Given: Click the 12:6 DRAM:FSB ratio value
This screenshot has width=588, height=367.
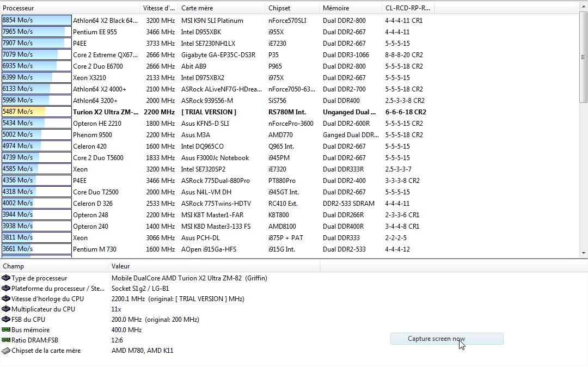Looking at the screenshot, I should [x=117, y=340].
